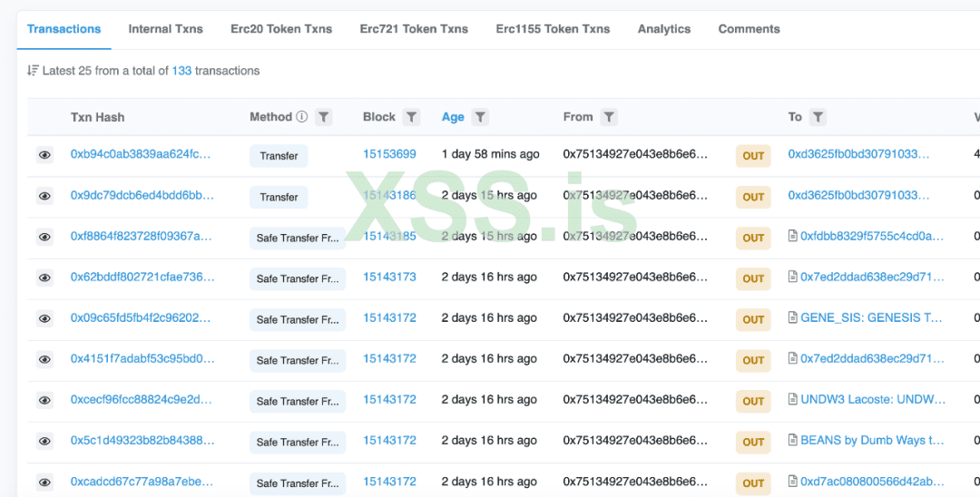Select the Transactions tab
The height and width of the screenshot is (497, 980).
[x=64, y=29]
